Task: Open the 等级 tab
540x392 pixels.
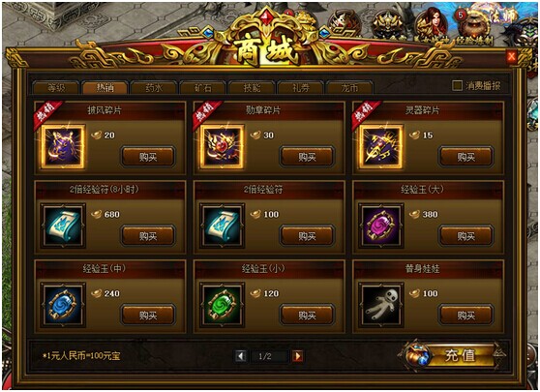Action: tap(56, 88)
